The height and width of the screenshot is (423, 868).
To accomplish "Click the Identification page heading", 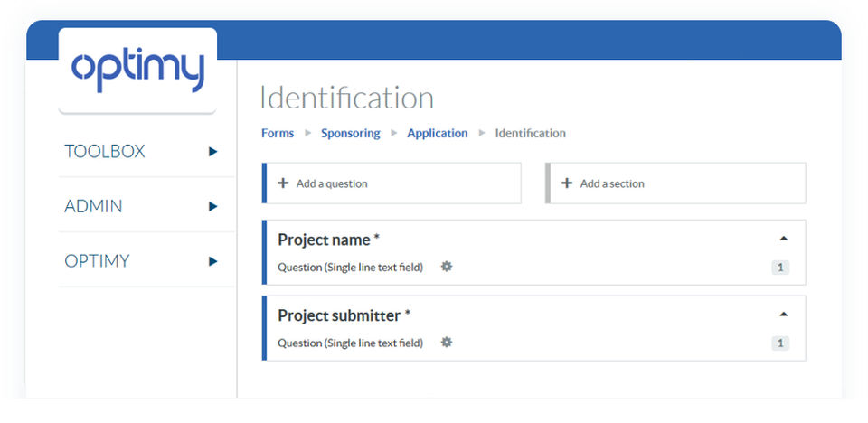I will point(347,98).
